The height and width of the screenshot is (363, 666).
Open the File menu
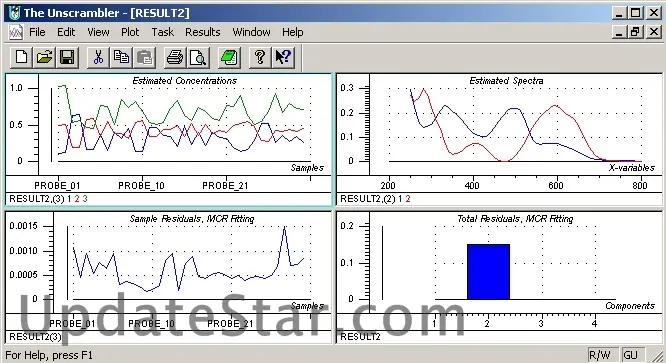pos(37,32)
